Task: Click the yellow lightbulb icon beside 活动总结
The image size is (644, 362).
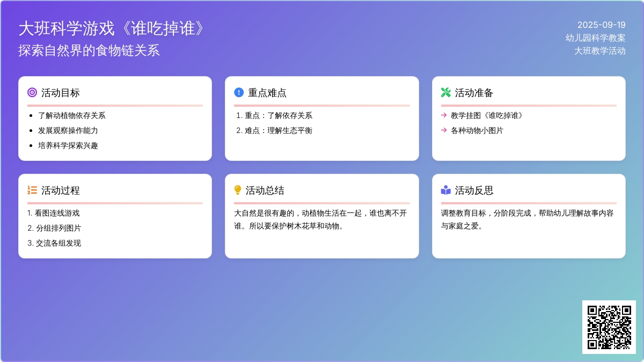Action: click(x=238, y=190)
